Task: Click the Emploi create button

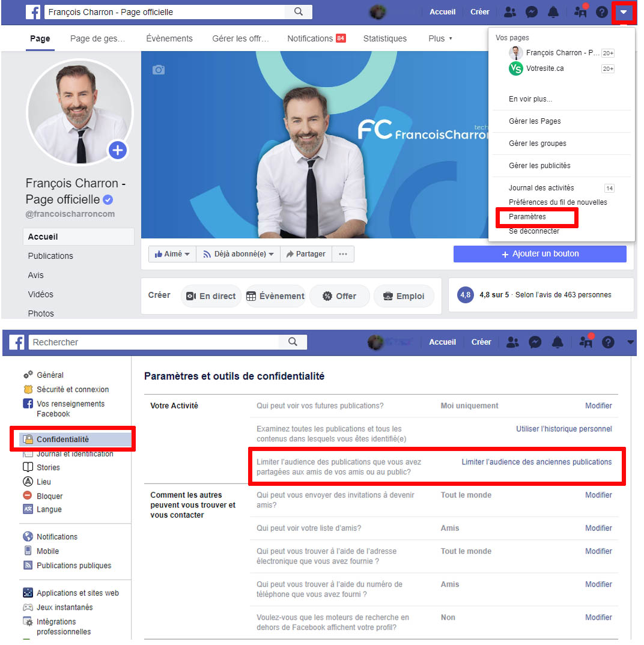Action: point(404,296)
